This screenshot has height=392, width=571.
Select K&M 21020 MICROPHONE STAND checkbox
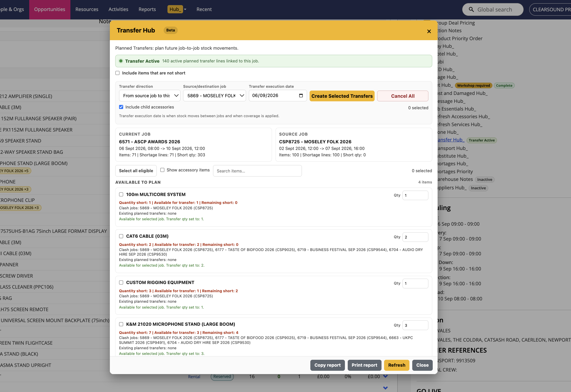tap(121, 324)
